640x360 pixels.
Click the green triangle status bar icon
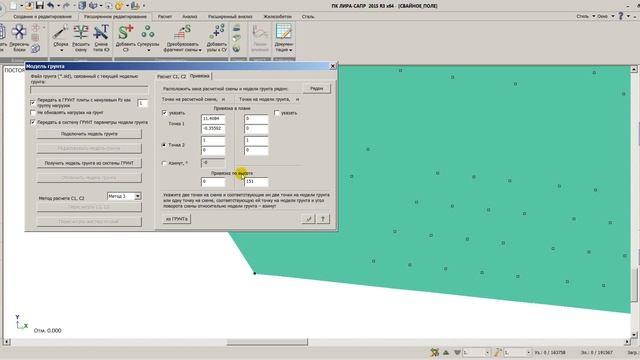tap(446, 352)
